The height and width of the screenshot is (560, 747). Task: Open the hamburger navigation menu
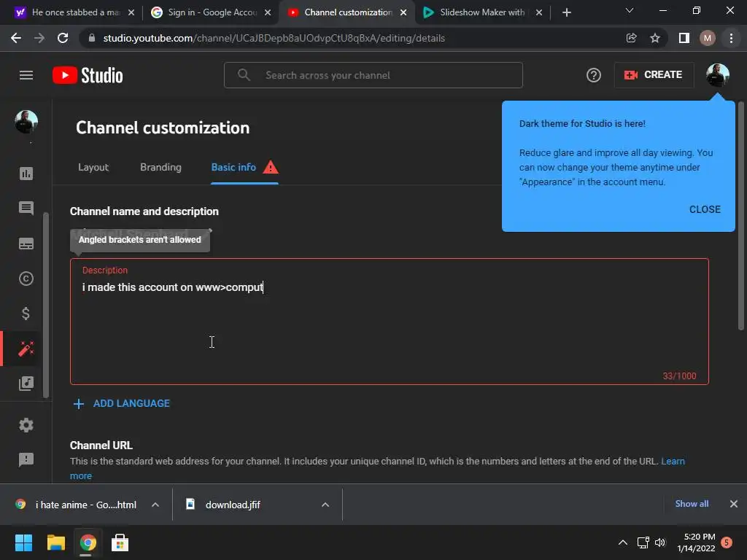pyautogui.click(x=26, y=75)
